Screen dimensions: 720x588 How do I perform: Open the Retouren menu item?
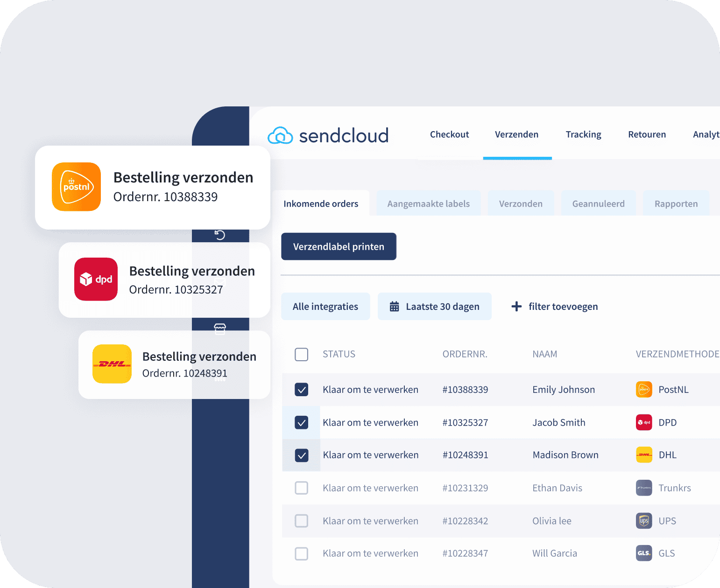647,134
